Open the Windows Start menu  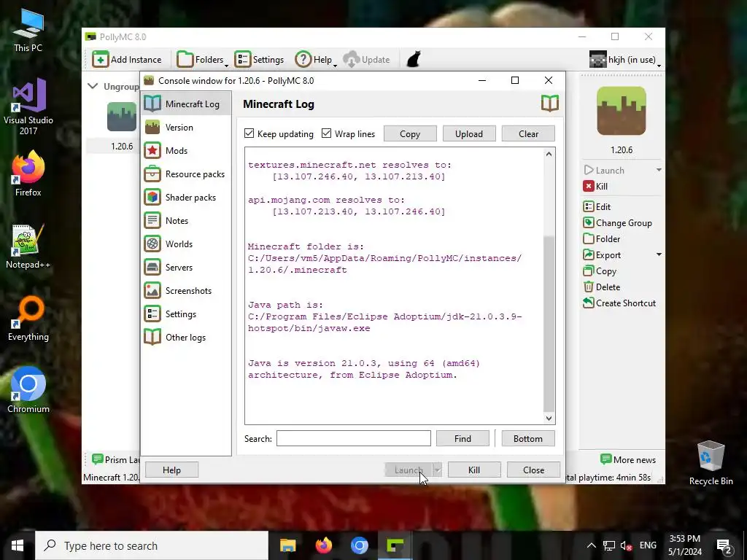[x=18, y=545]
